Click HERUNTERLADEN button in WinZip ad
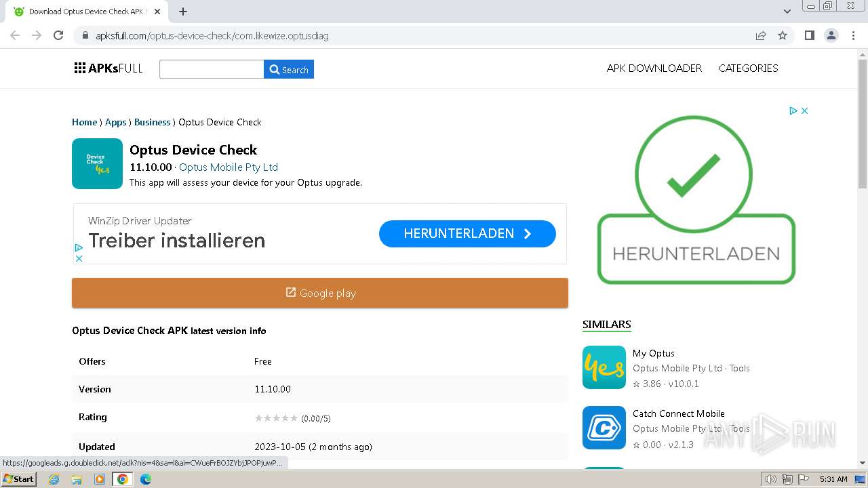The height and width of the screenshot is (488, 868). coord(467,233)
